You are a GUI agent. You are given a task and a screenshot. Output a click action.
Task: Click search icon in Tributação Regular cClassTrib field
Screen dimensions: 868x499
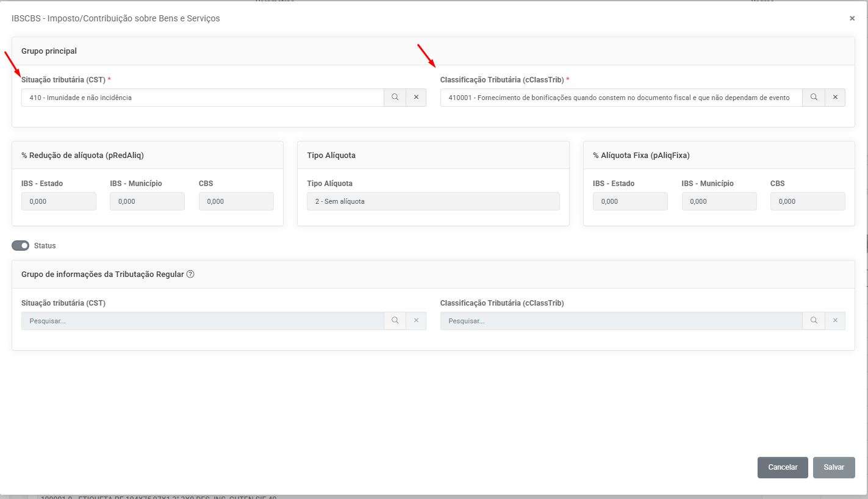click(x=814, y=321)
